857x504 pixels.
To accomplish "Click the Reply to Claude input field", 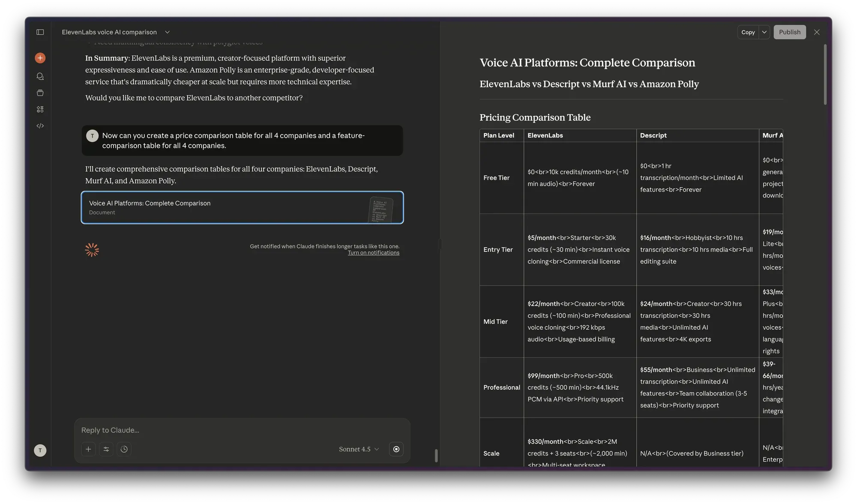I will coord(214,430).
